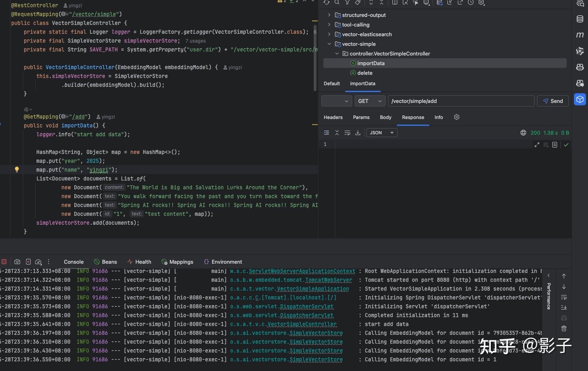The width and height of the screenshot is (588, 371).
Task: Open the Database tool window icon
Action: 580,19
